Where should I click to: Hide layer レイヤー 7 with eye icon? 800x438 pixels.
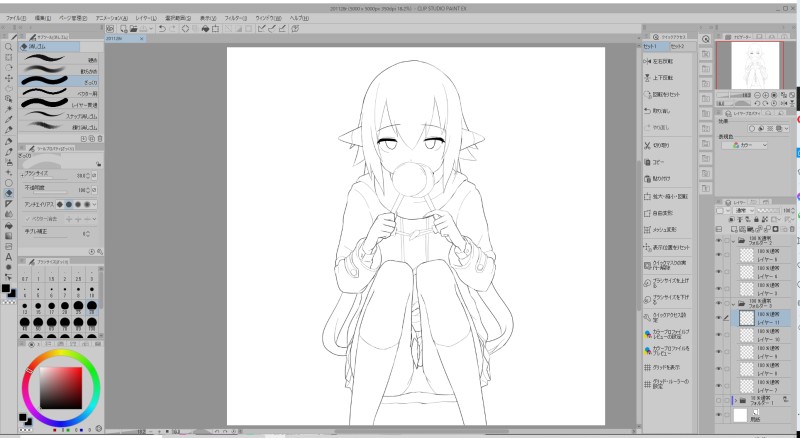coord(719,386)
